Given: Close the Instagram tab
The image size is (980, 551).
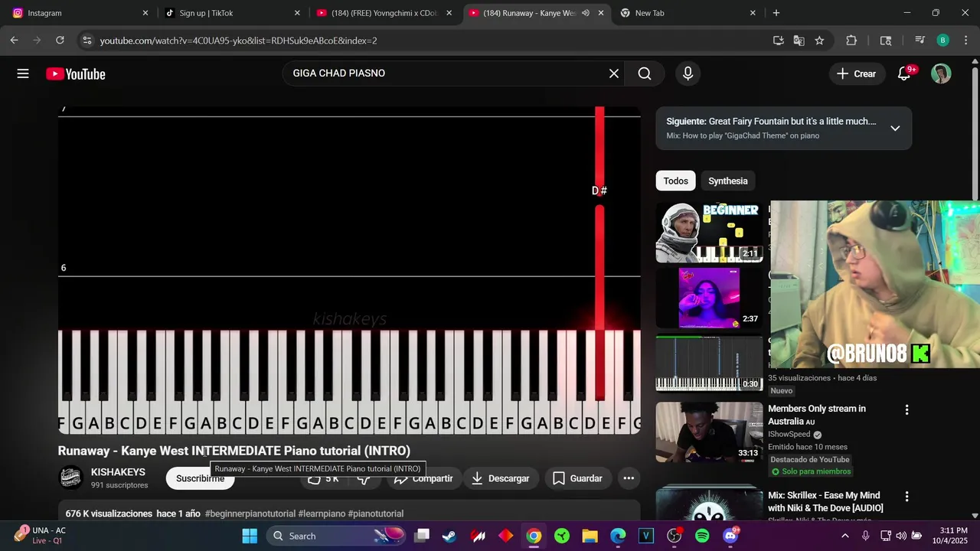Looking at the screenshot, I should click(145, 13).
